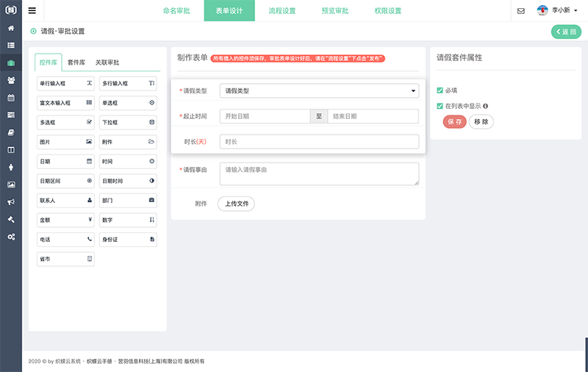This screenshot has height=372, width=588.
Task: Click info icon next to 在列表中显示
Action: [x=485, y=106]
